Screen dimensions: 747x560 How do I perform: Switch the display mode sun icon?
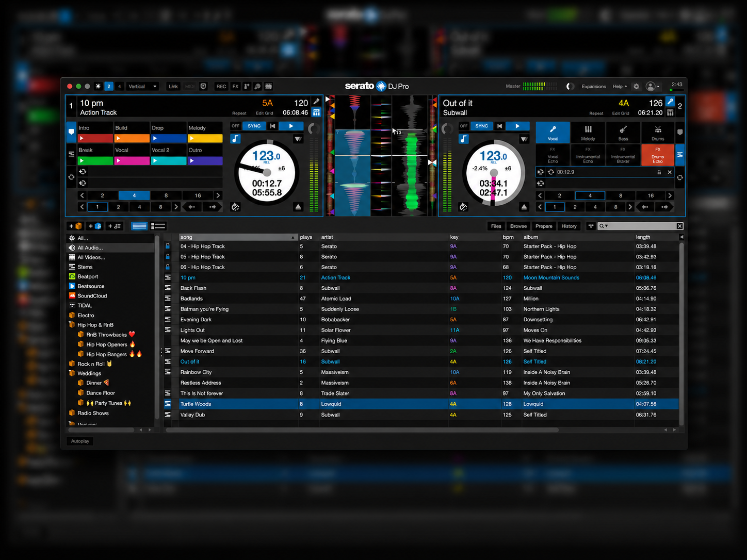tap(98, 86)
